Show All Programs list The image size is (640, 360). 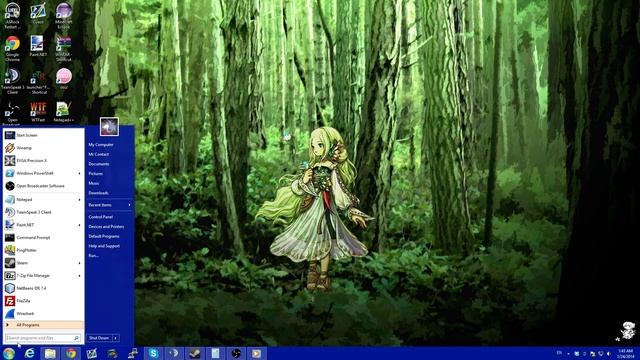point(43,325)
